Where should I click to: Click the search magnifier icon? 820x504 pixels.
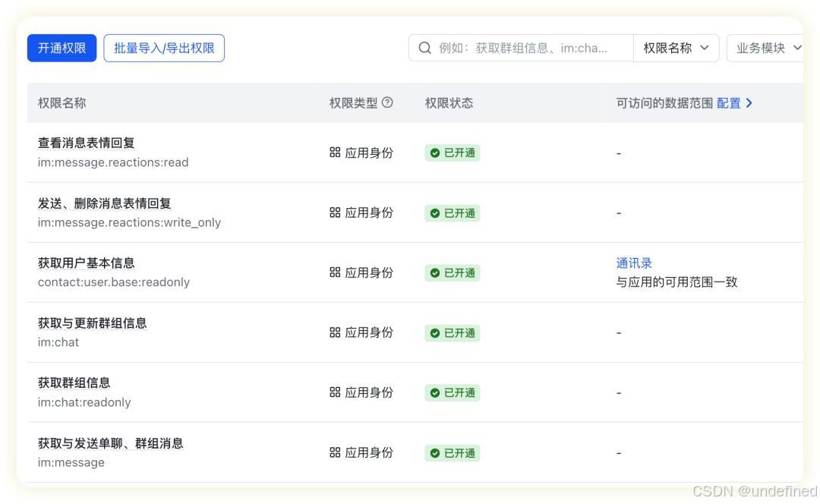tap(425, 47)
